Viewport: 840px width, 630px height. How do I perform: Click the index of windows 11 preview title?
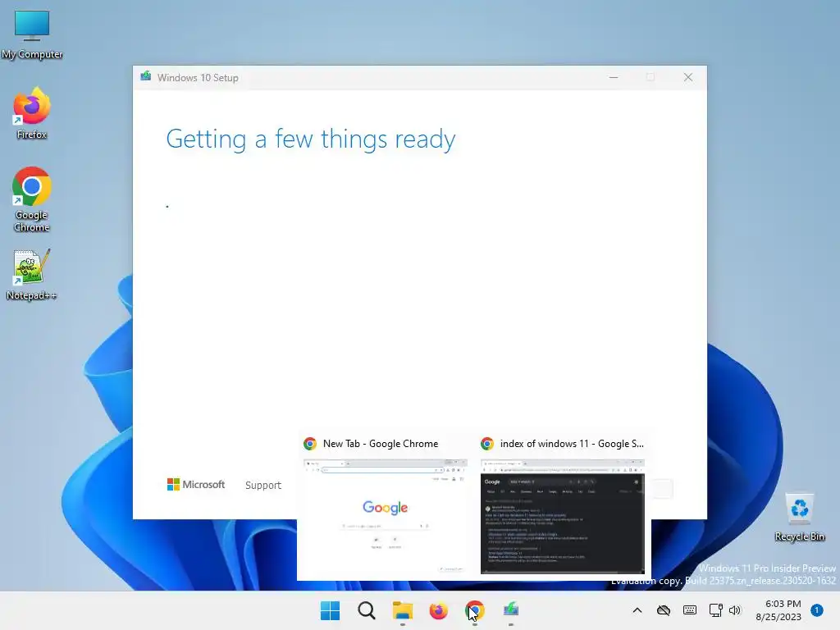[572, 444]
